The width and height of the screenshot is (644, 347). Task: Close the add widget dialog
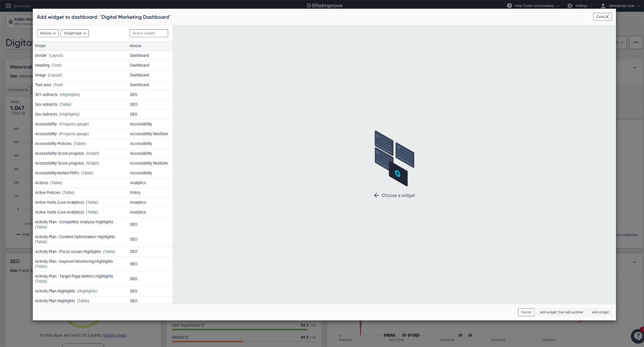pyautogui.click(x=602, y=17)
